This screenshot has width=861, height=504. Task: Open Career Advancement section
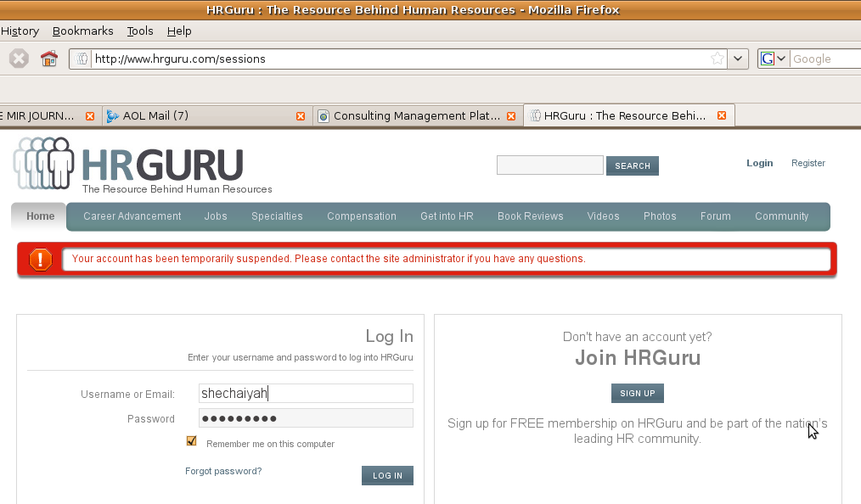(132, 216)
